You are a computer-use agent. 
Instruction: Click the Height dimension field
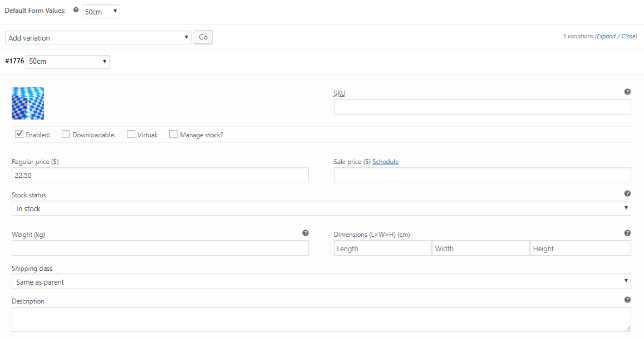[581, 248]
